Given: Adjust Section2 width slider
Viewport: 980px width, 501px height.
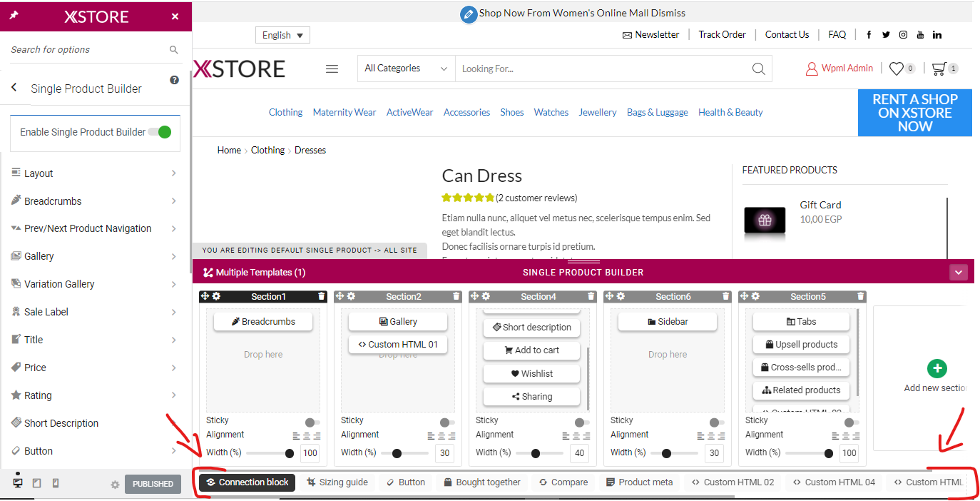Looking at the screenshot, I should pos(405,453).
